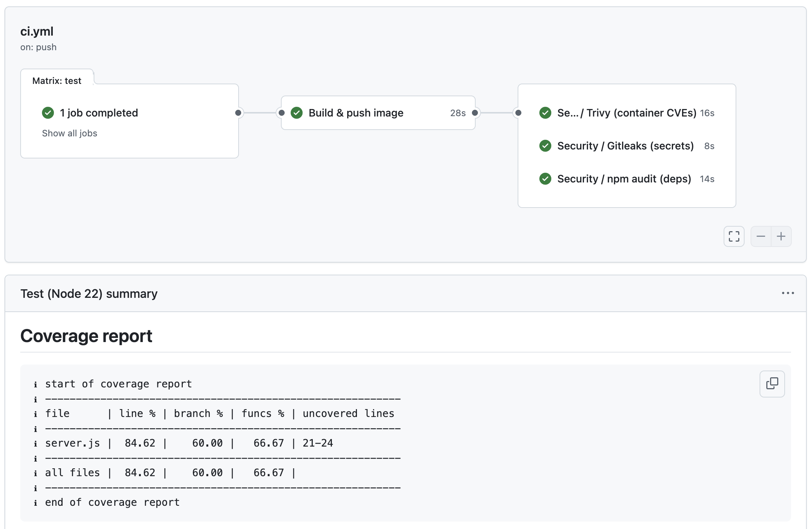This screenshot has width=812, height=529.
Task: Click the Coverage report heading
Action: (86, 336)
